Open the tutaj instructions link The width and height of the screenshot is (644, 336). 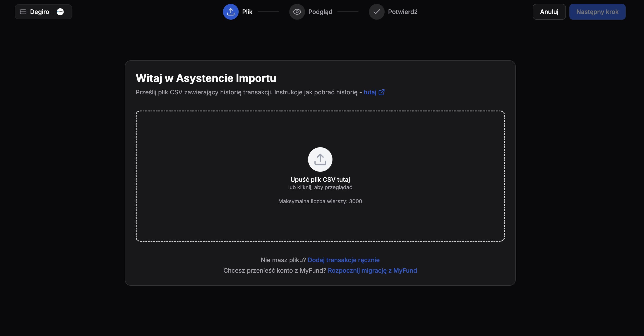[x=370, y=92]
